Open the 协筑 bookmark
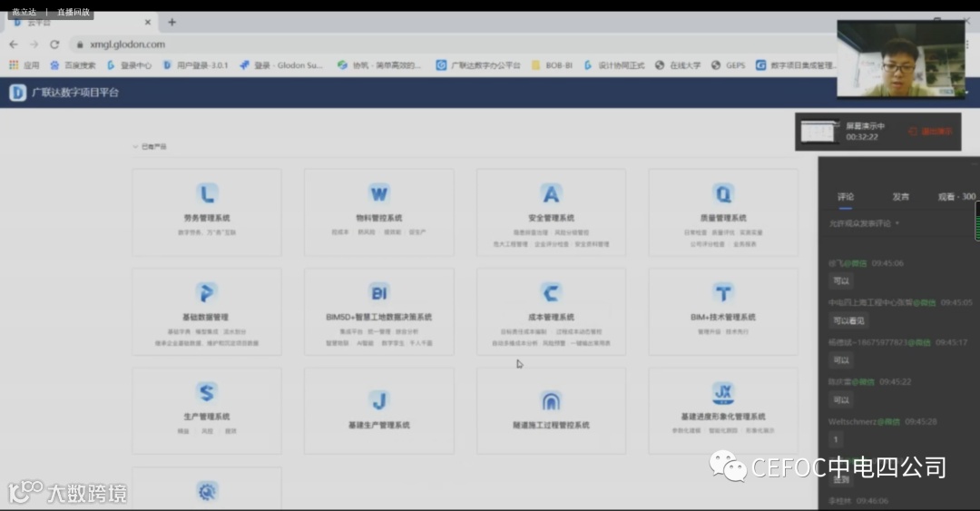The height and width of the screenshot is (511, 980). click(x=378, y=65)
